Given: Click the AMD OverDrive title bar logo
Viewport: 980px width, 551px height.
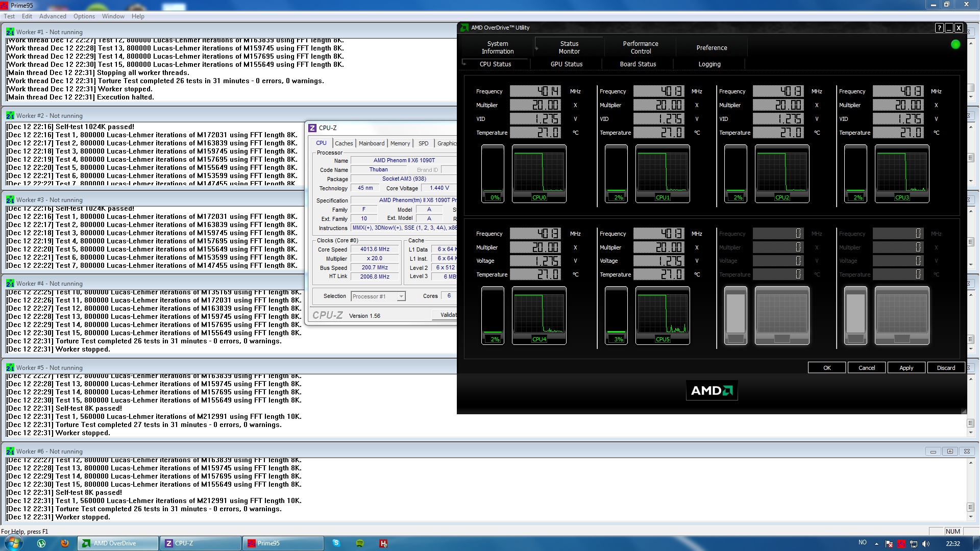Looking at the screenshot, I should [464, 28].
